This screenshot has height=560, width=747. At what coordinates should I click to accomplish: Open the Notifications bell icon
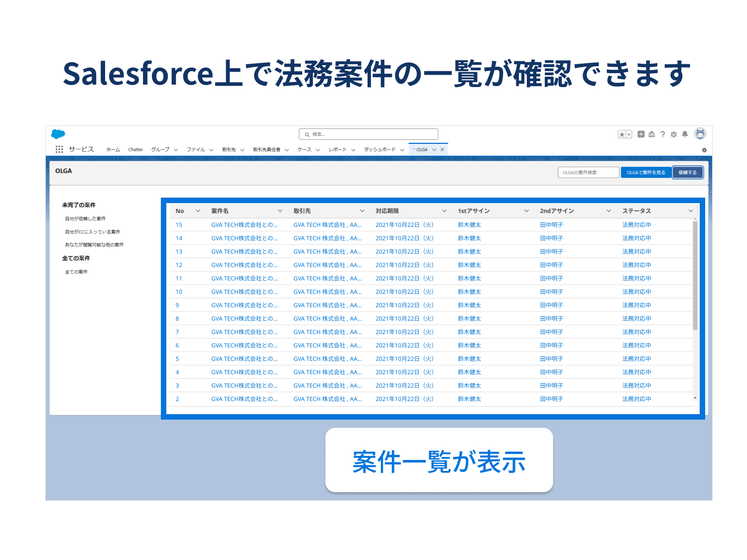point(685,134)
